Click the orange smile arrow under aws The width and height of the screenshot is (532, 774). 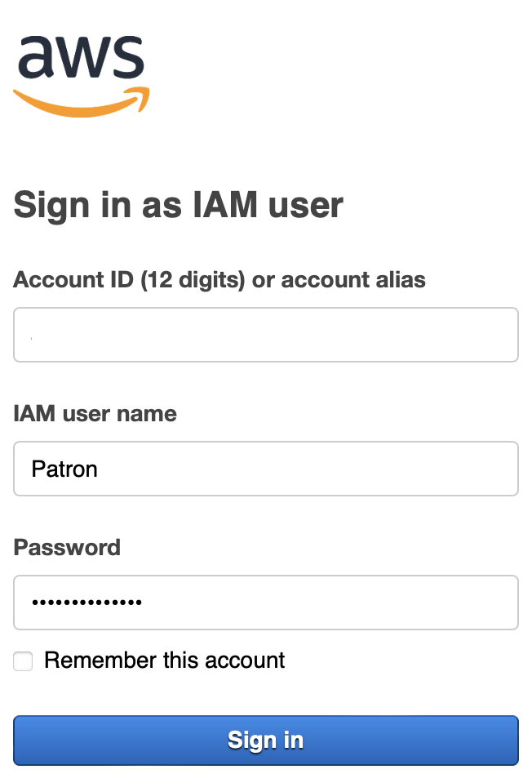tap(82, 104)
